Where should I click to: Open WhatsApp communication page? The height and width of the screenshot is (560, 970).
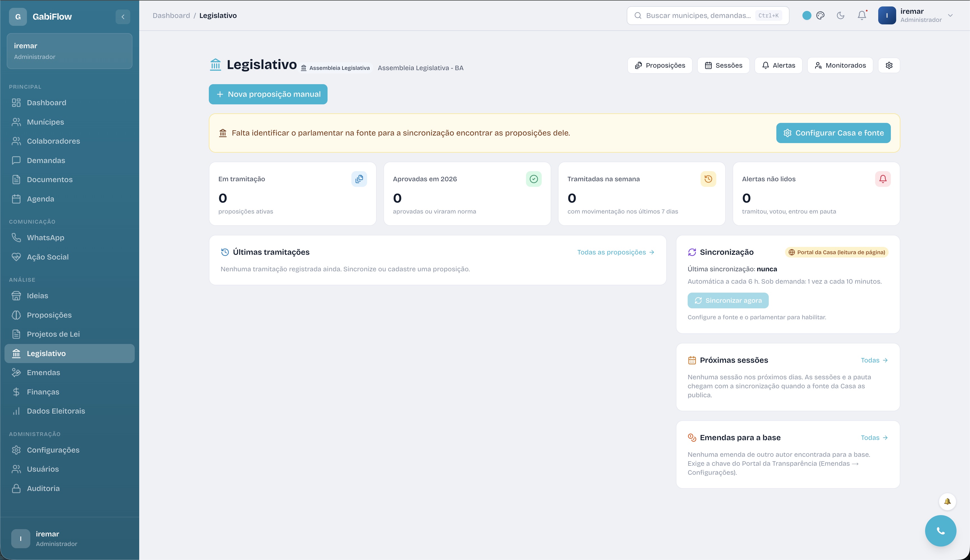click(x=70, y=238)
